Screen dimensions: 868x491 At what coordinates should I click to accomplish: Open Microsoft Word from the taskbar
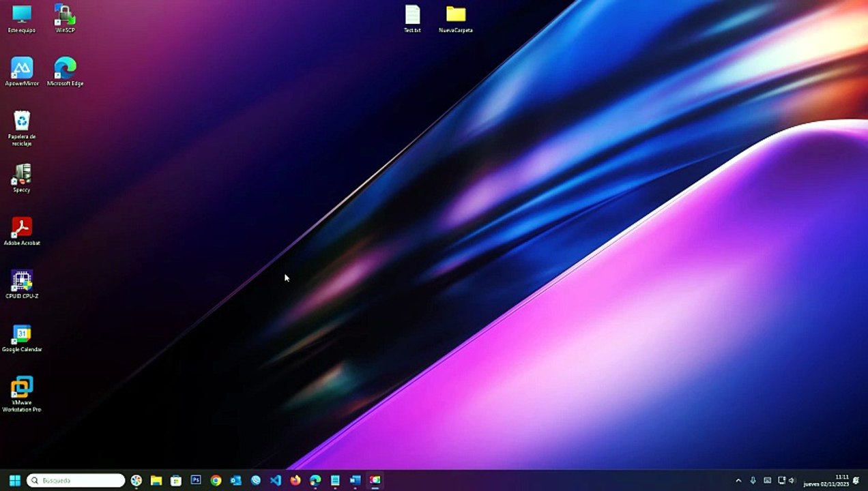tap(355, 480)
